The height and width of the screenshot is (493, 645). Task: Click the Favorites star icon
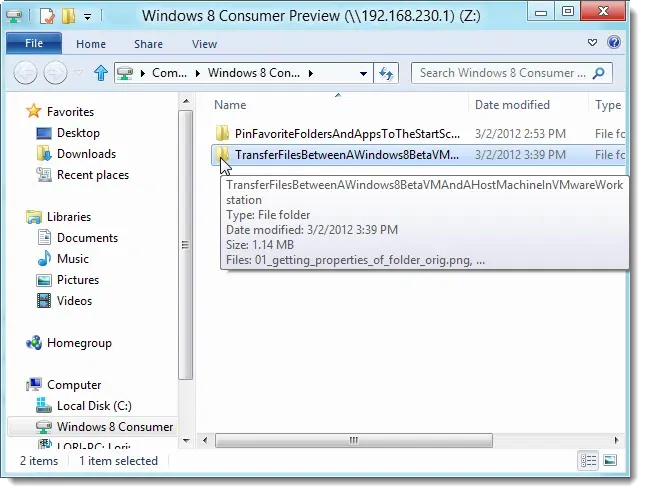[x=33, y=111]
